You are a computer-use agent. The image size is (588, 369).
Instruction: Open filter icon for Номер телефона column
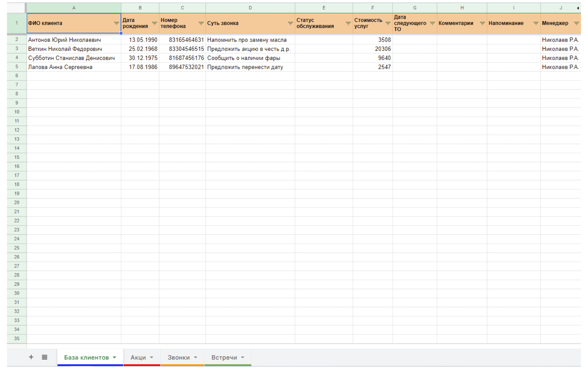[201, 23]
